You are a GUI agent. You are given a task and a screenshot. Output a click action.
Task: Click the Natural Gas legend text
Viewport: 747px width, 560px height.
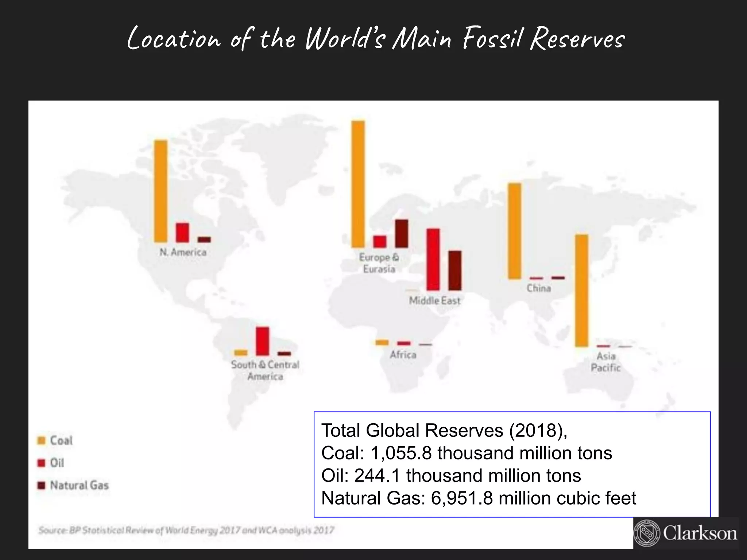[x=80, y=486]
